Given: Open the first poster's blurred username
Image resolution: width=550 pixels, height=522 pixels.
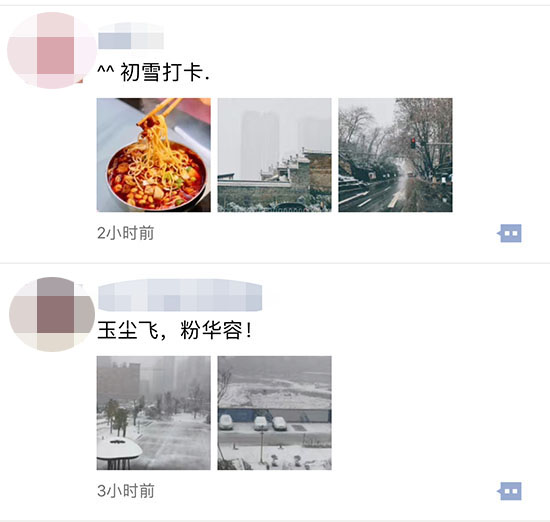Looking at the screenshot, I should tap(131, 36).
